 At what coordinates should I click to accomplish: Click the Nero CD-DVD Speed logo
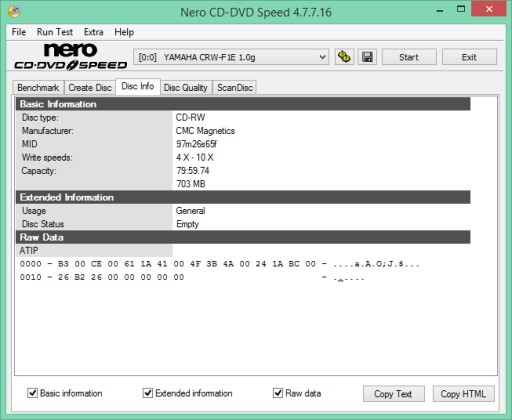point(71,56)
